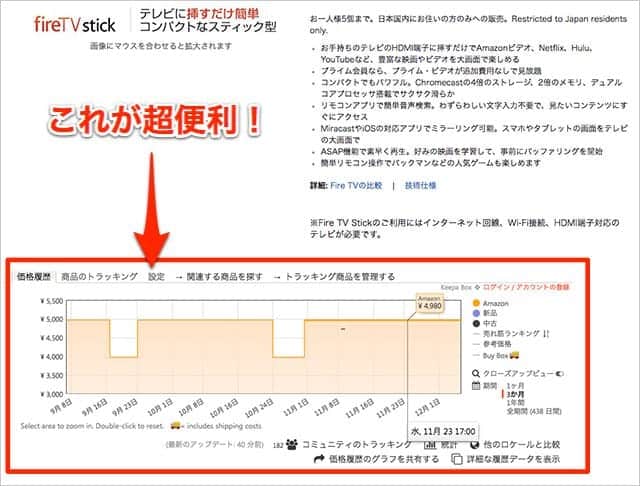Viewport: 640px width, 486px height.
Task: Select the 価格履歴 tab
Action: [34, 277]
